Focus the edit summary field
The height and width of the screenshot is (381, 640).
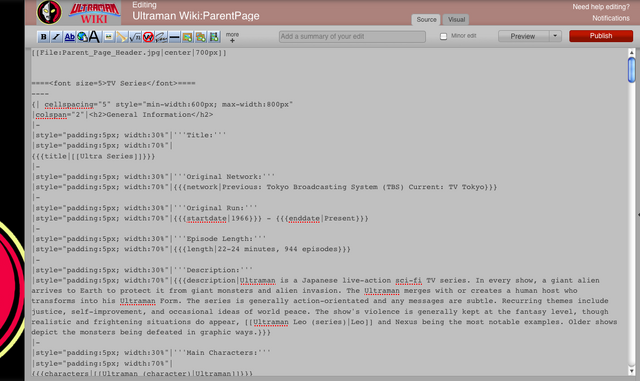[352, 36]
